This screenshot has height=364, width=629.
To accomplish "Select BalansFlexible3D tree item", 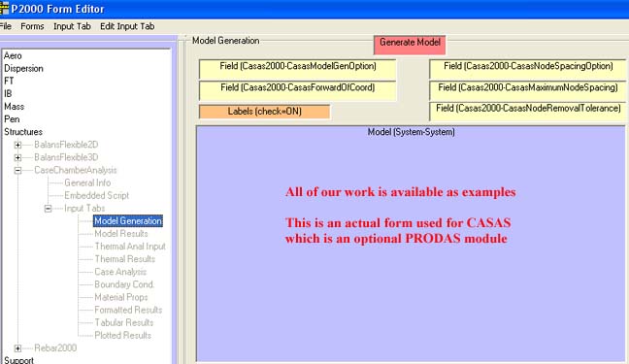I will click(66, 157).
